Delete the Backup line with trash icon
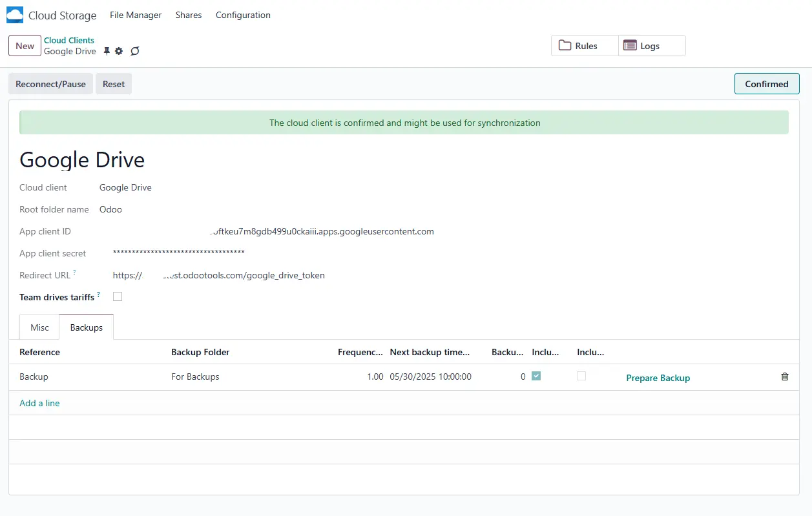 pos(785,377)
